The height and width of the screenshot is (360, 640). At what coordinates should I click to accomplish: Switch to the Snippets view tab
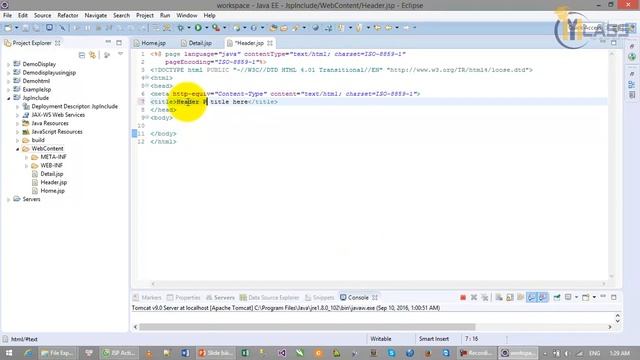point(320,298)
